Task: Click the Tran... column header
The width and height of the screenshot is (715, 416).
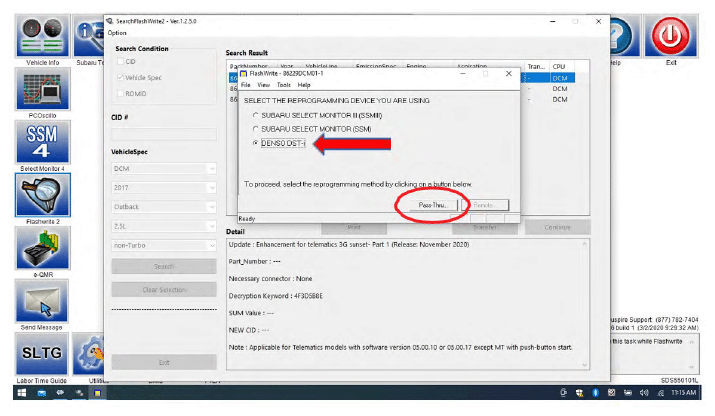Action: (537, 67)
